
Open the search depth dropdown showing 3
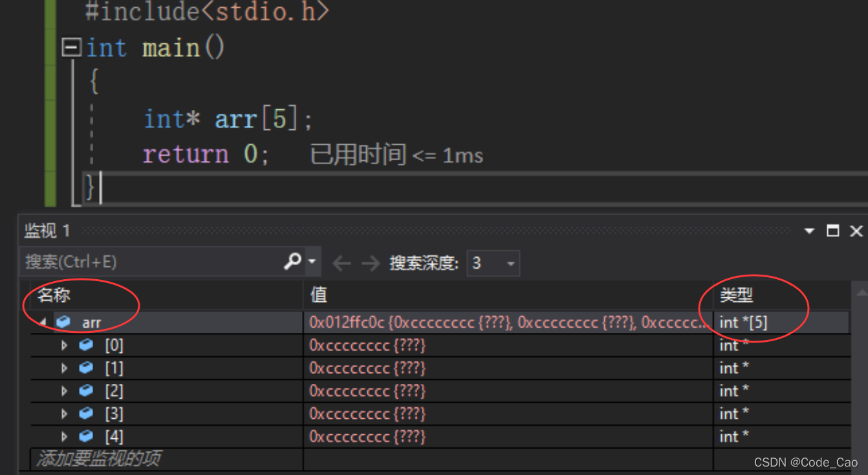[493, 263]
